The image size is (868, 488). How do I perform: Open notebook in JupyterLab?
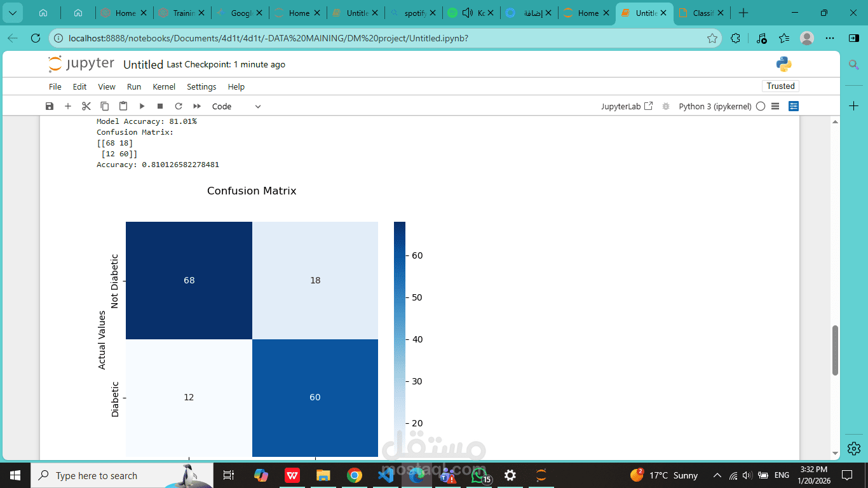[627, 106]
